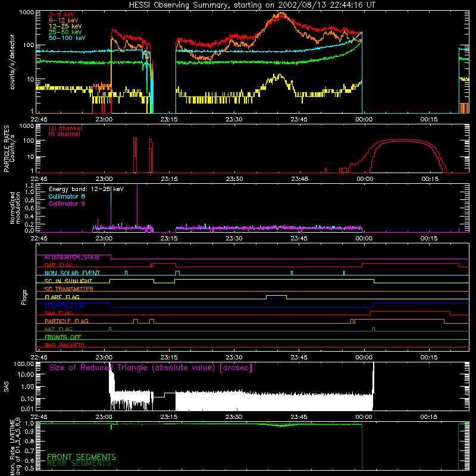Click the SAA_FLAG label

click(x=58, y=313)
